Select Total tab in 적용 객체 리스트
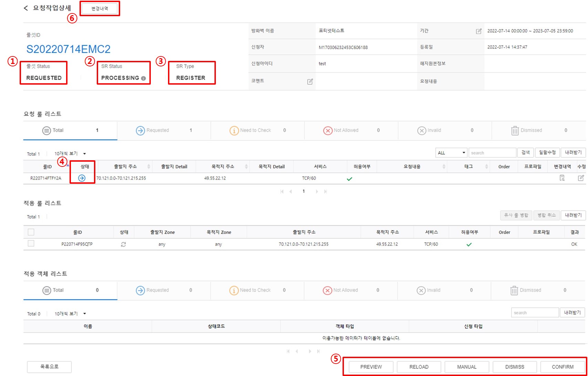588x376 pixels. [x=70, y=290]
